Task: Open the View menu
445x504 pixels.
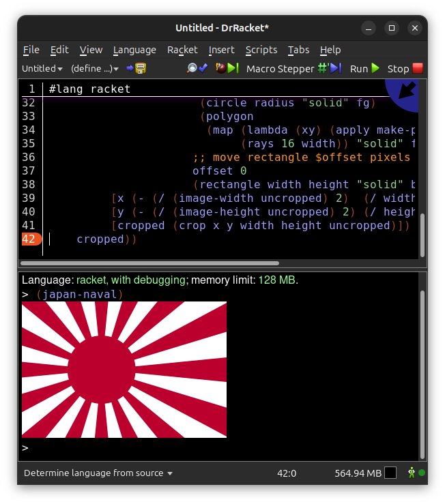Action: (x=91, y=50)
